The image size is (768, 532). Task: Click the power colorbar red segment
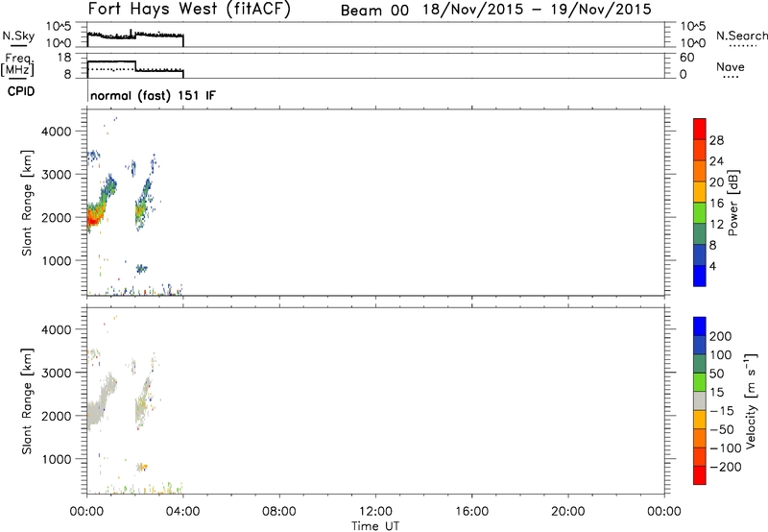[700, 129]
